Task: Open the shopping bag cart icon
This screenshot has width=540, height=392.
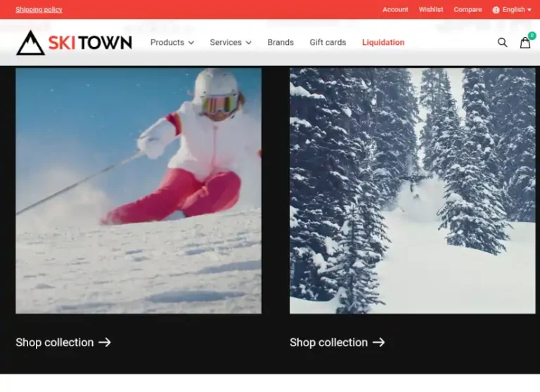Action: [525, 43]
